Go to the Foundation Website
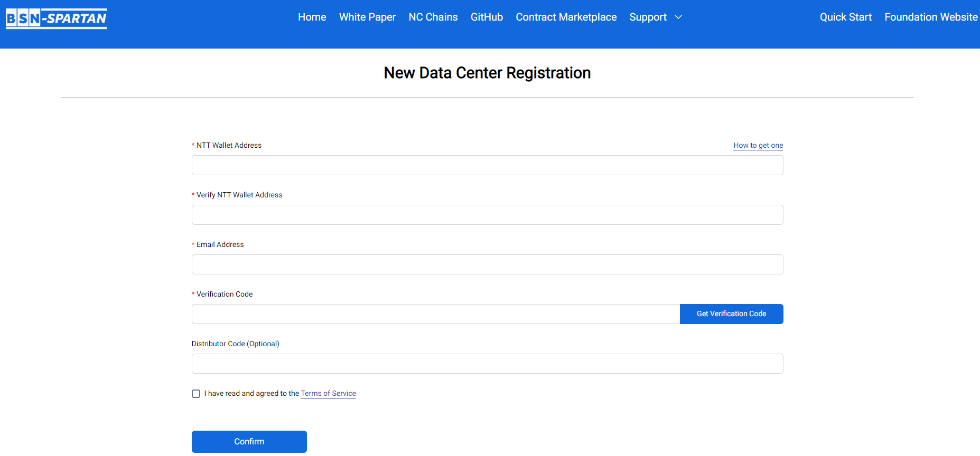The height and width of the screenshot is (456, 980). (931, 17)
